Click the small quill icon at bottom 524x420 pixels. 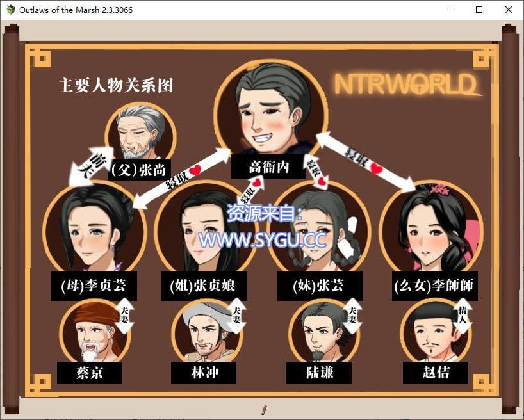pyautogui.click(x=264, y=409)
